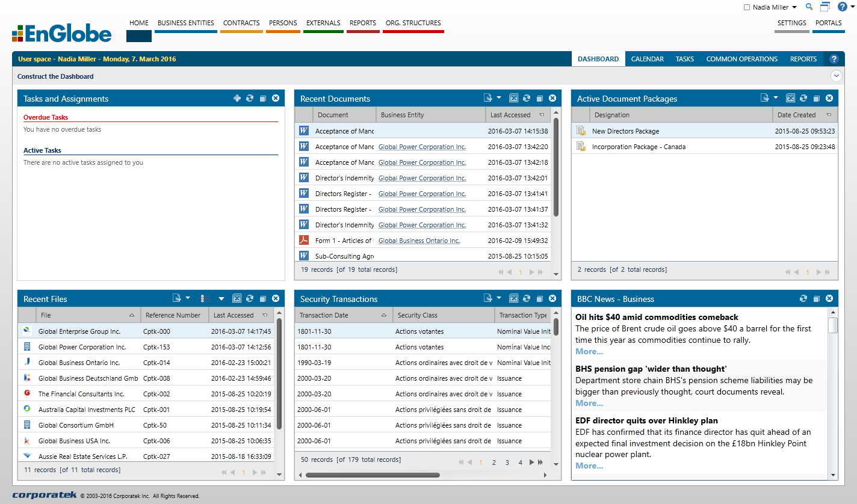Refresh the Recent Documents panel
The image size is (857, 504).
pos(527,99)
